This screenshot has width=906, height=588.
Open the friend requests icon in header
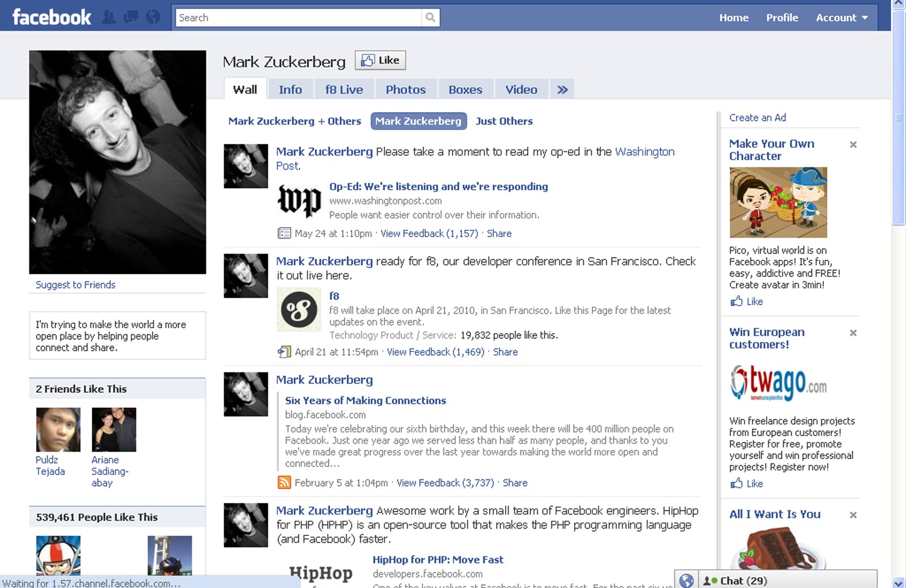(x=109, y=17)
